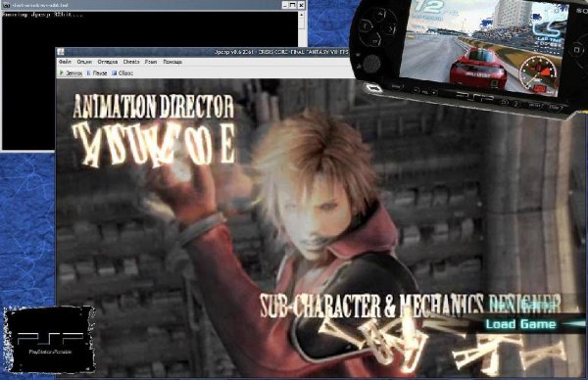Click the Jpcsp window title text
The image size is (588, 380).
(x=281, y=52)
